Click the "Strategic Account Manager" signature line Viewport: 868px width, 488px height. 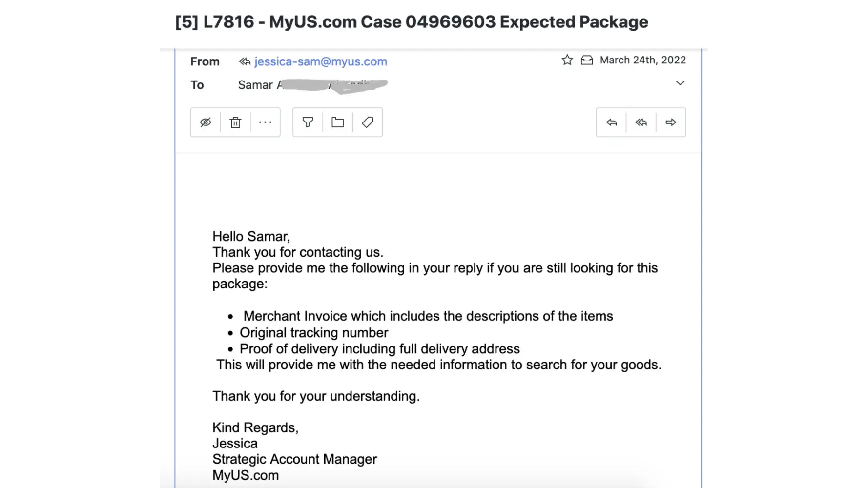point(294,459)
